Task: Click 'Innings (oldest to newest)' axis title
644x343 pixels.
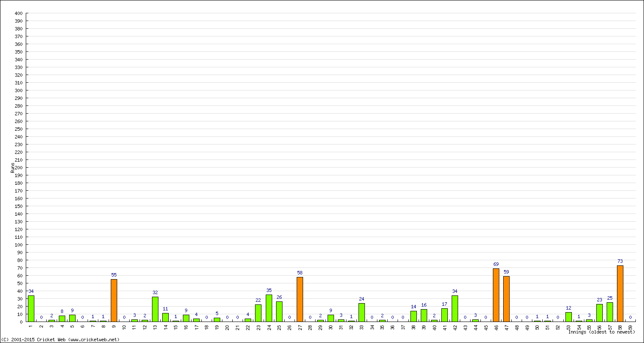Action: (x=601, y=332)
